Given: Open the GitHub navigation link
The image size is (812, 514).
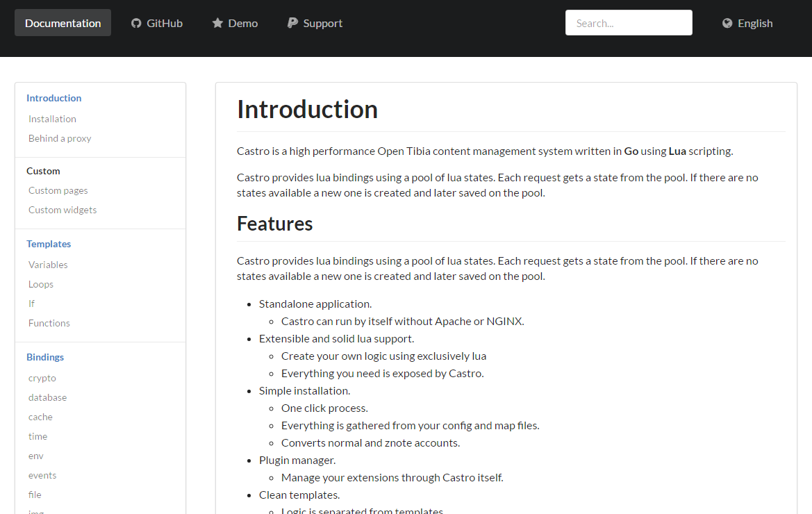Looking at the screenshot, I should [157, 23].
